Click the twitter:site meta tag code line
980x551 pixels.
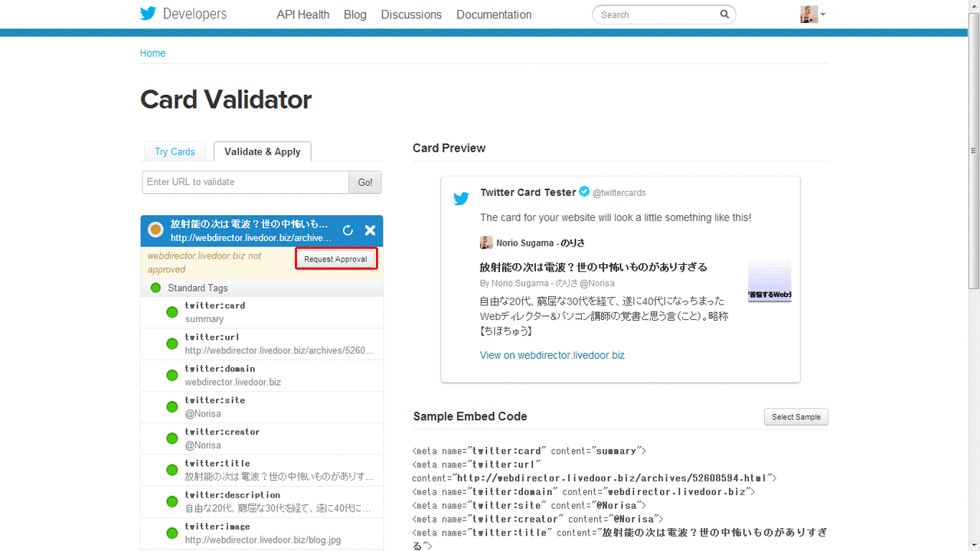coord(529,505)
